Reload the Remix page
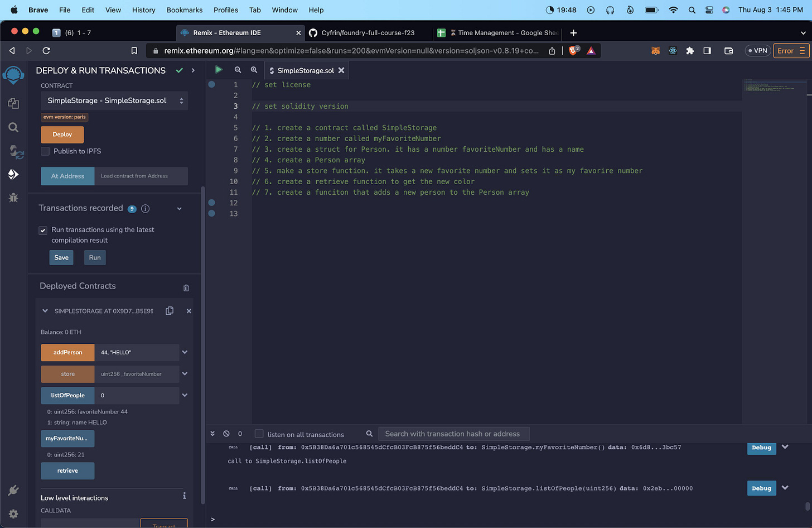The width and height of the screenshot is (812, 528). click(x=46, y=51)
